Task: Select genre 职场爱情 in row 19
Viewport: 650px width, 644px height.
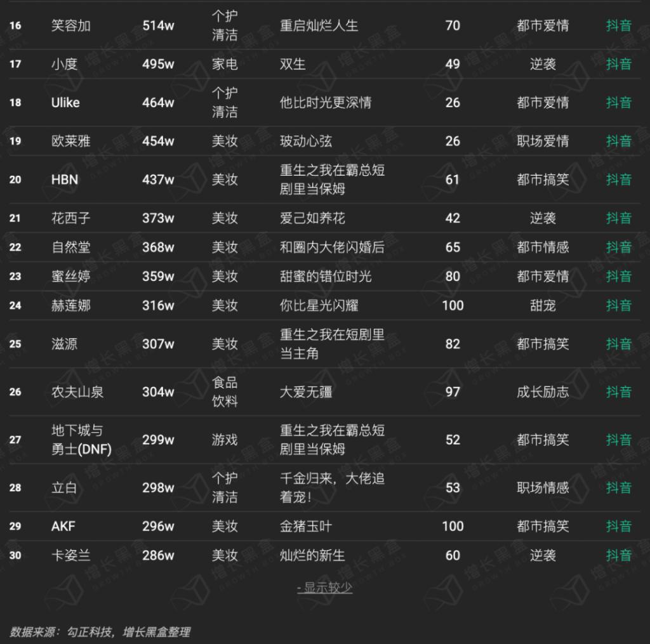Action: tap(543, 141)
